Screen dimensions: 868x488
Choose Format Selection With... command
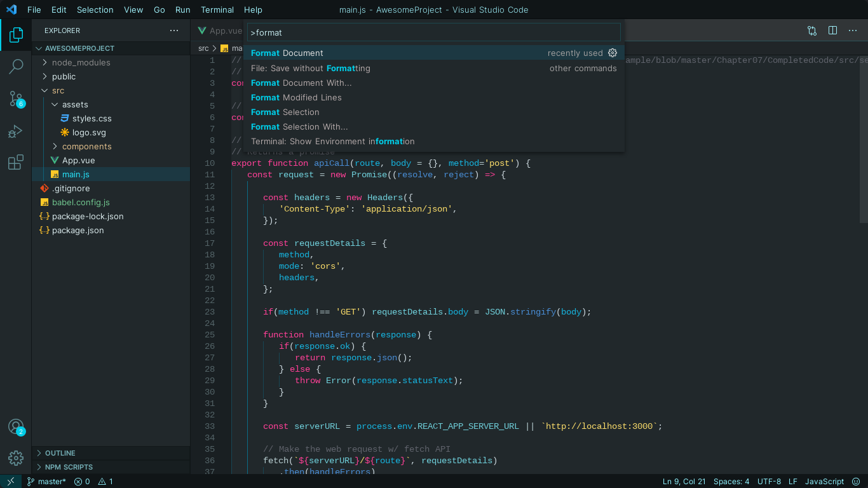pos(434,126)
